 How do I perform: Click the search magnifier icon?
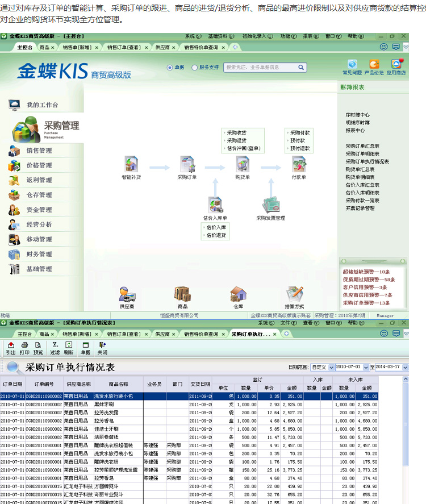click(x=300, y=67)
